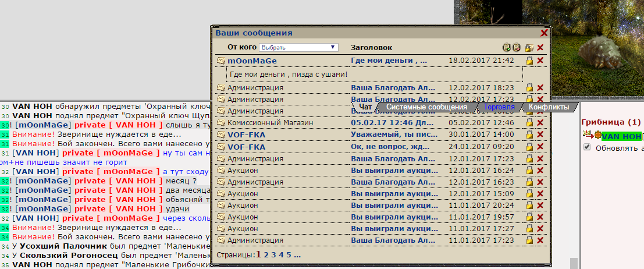Go to page 2 of messages
The image size is (644, 269).
264,254
